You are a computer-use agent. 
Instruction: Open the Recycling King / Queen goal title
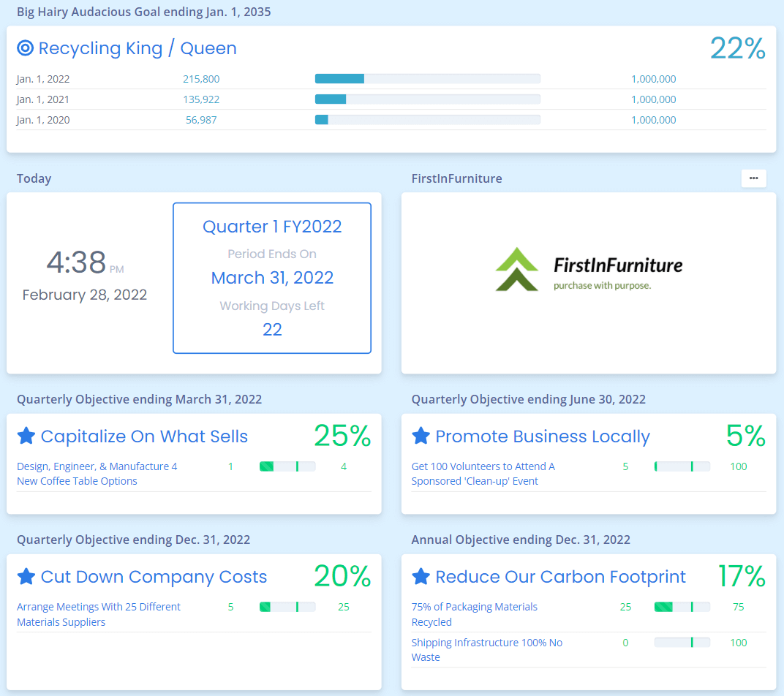137,48
